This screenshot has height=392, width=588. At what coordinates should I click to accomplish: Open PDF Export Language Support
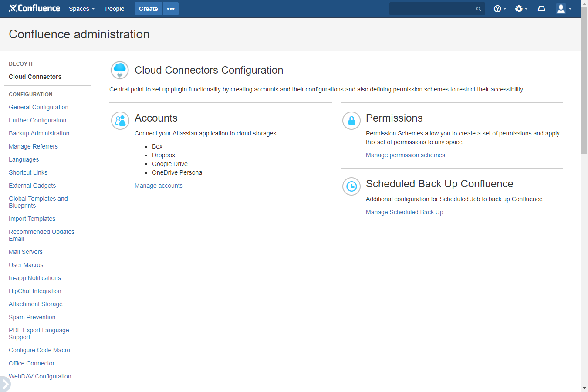[39, 334]
